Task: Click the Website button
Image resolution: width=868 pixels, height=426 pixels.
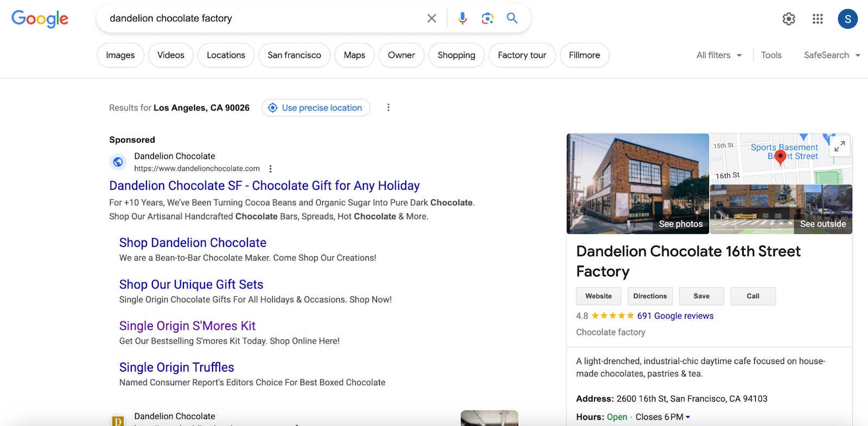Action: (598, 296)
